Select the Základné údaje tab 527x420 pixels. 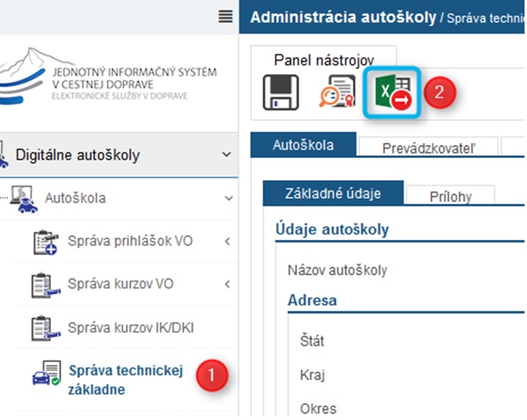pos(333,194)
